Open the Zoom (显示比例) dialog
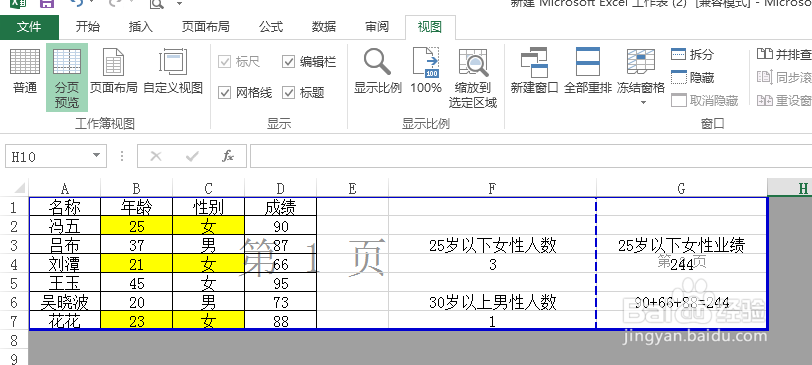Screen dimensions: 812x365 (x=378, y=72)
